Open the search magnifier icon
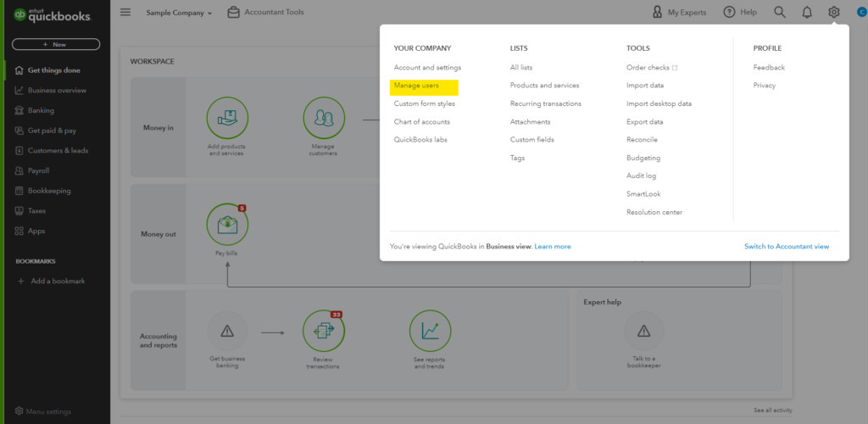Viewport: 868px width, 424px height. click(x=780, y=12)
